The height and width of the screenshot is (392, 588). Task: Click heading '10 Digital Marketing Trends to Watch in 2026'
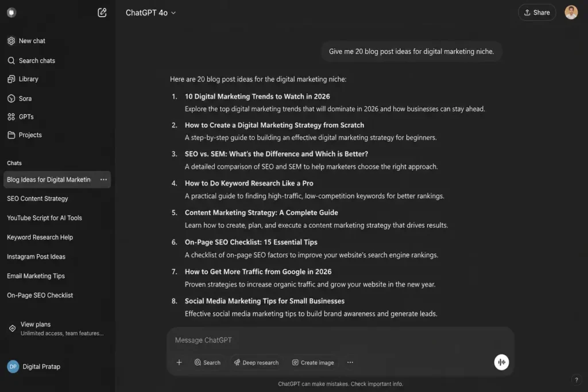point(257,96)
